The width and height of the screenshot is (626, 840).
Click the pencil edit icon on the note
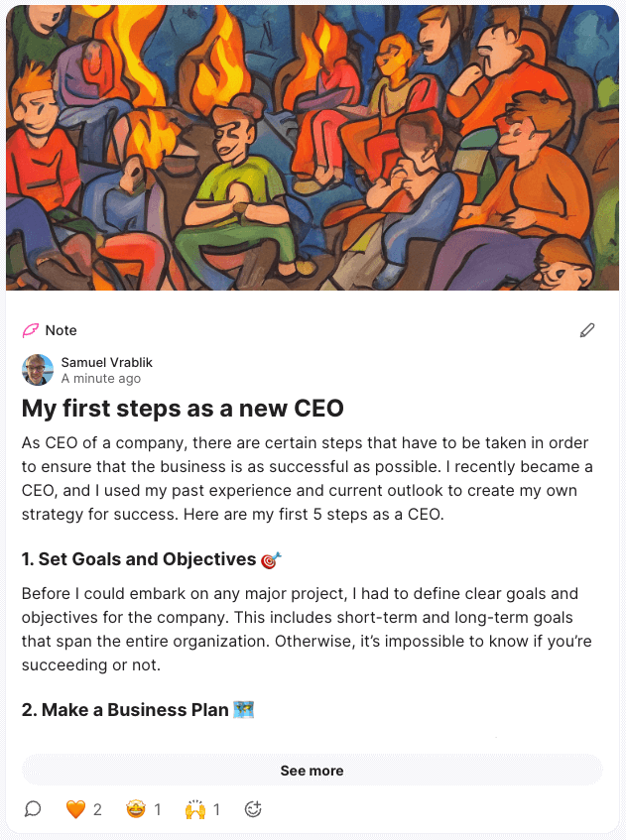pyautogui.click(x=587, y=330)
